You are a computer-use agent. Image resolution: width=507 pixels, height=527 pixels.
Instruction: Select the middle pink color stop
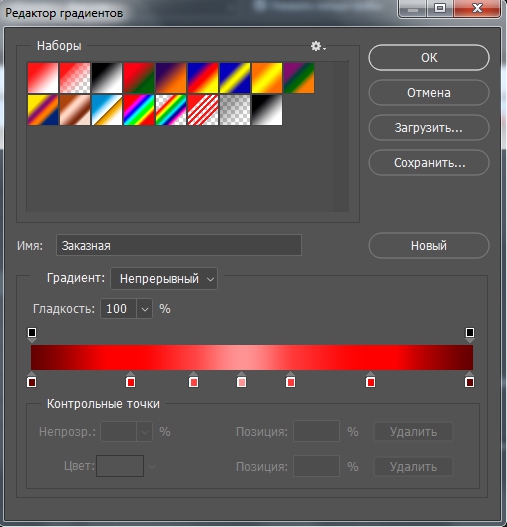click(x=241, y=380)
